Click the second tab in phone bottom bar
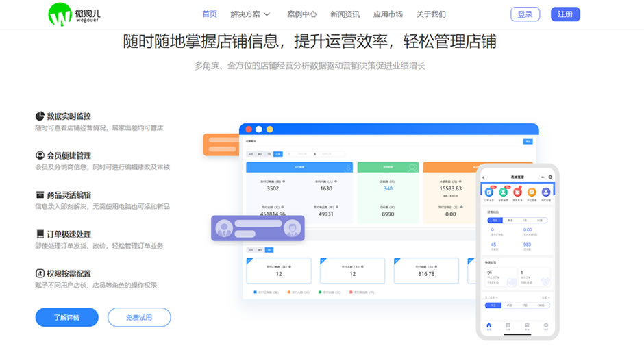The height and width of the screenshot is (363, 644). point(508,326)
